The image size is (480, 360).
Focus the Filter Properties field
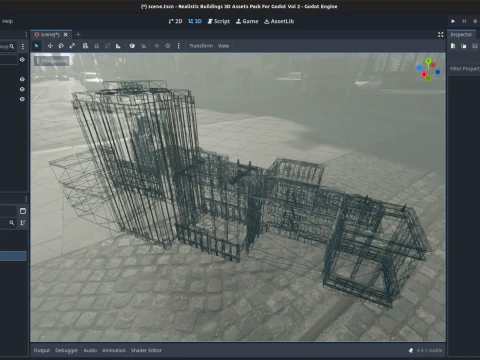(x=464, y=69)
